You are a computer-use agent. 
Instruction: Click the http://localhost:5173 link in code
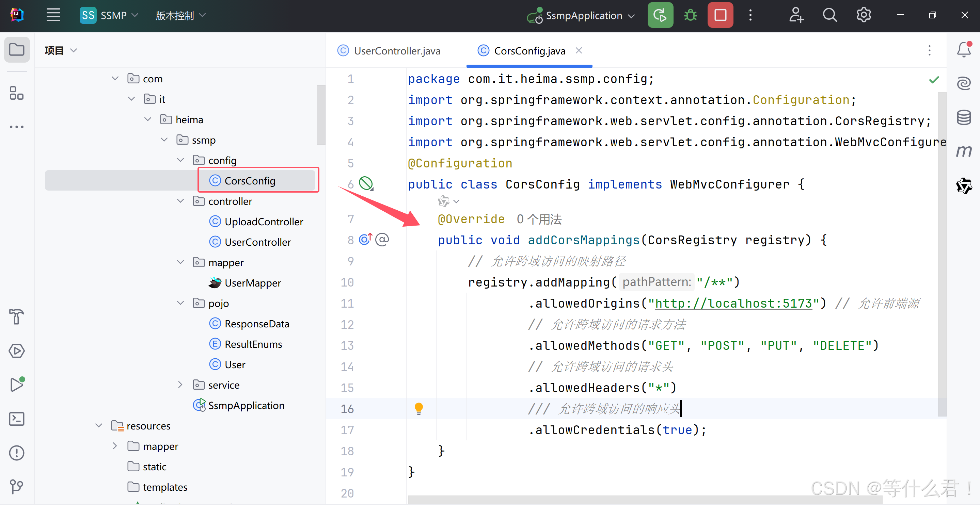tap(733, 303)
